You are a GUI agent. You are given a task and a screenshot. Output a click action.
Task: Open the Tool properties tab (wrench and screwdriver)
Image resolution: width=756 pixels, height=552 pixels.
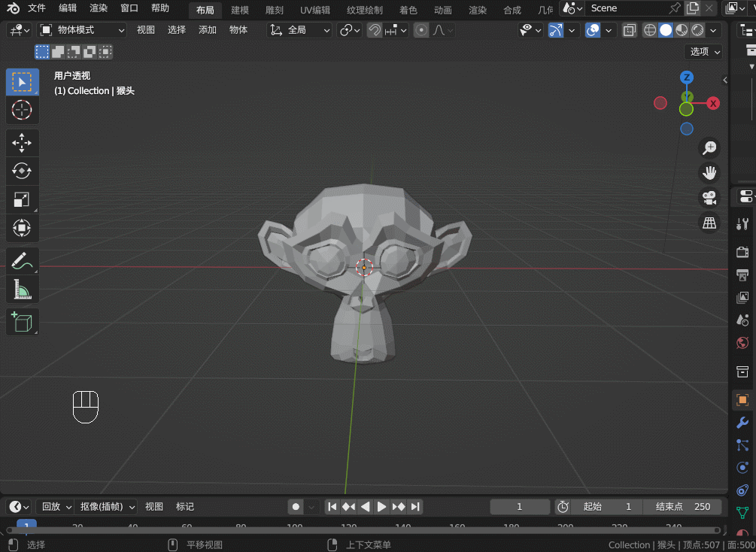click(x=742, y=223)
